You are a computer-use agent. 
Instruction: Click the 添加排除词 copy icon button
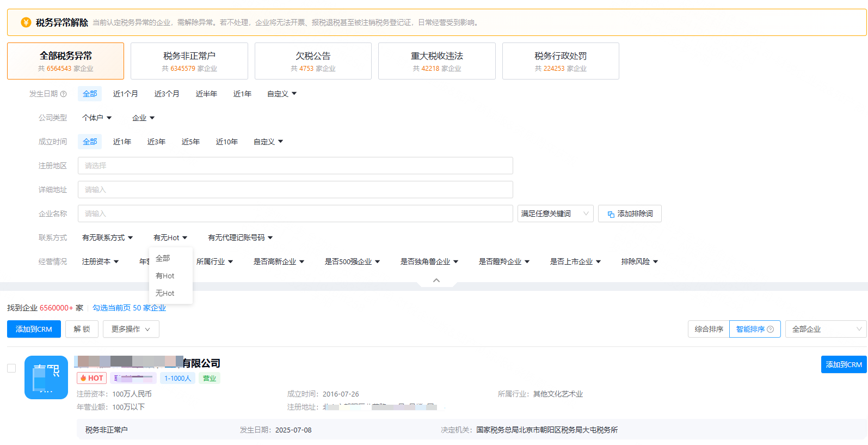630,214
